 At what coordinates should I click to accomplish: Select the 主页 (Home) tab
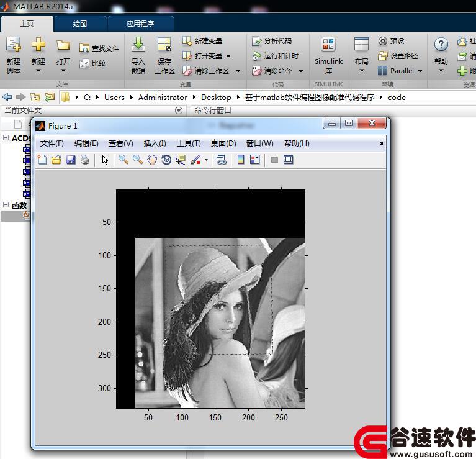[27, 24]
